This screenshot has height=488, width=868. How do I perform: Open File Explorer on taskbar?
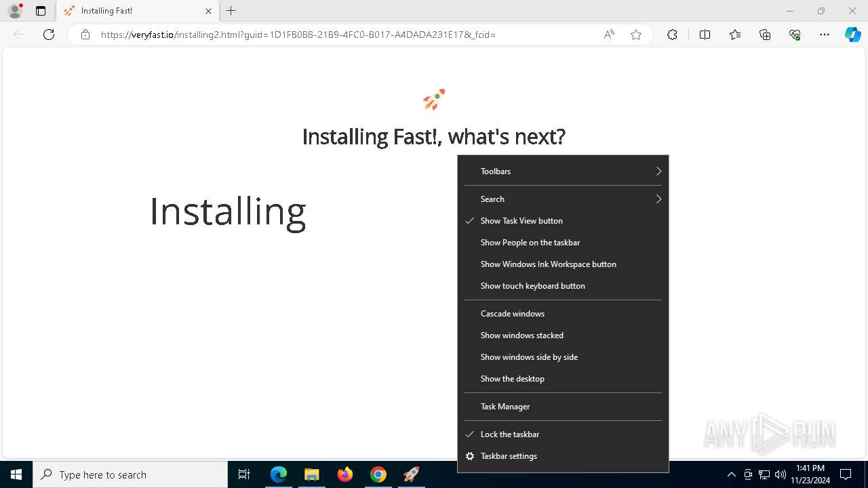(311, 474)
